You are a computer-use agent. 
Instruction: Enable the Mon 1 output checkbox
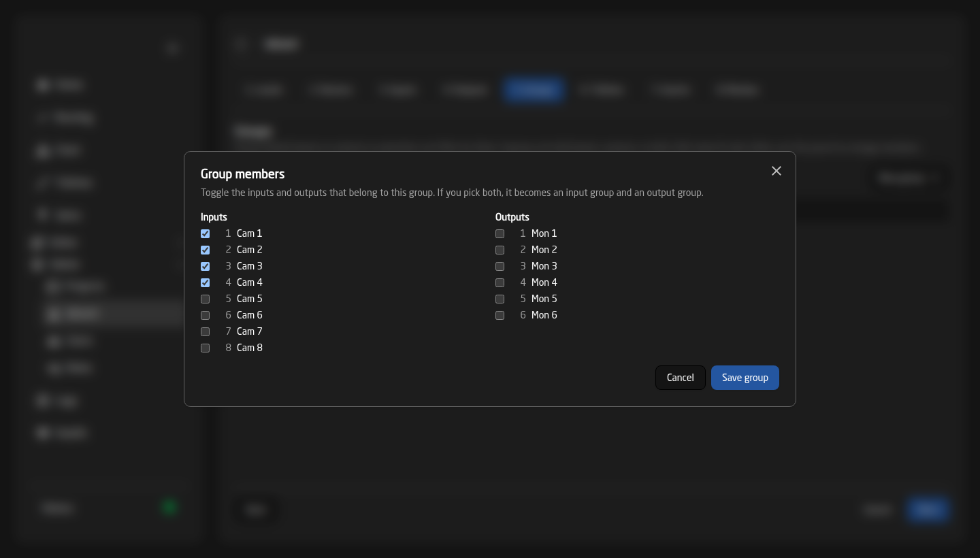tap(500, 233)
